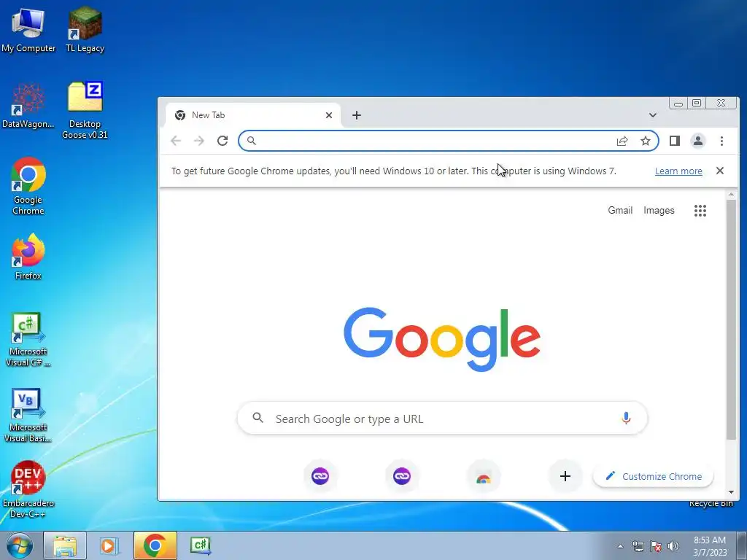This screenshot has height=560, width=747.
Task: Click the Chrome back arrow
Action: 176,141
